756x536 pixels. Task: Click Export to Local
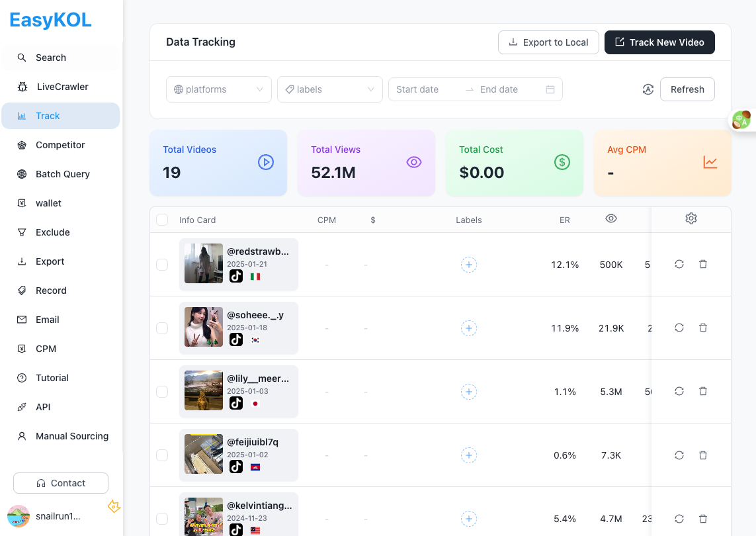tap(548, 42)
